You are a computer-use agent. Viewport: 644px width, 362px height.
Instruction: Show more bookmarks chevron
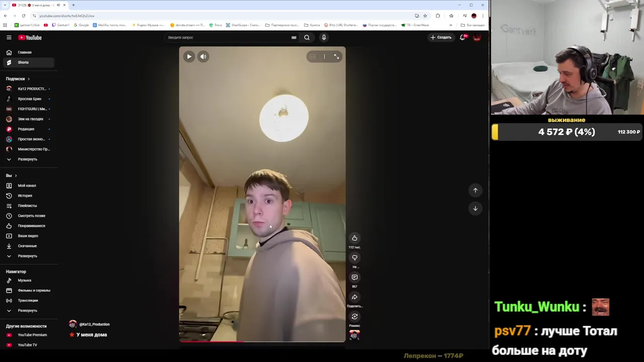pos(451,25)
